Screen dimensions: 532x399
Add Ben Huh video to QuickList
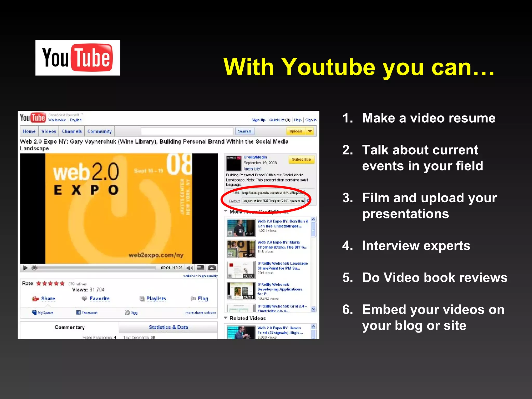[x=230, y=234]
